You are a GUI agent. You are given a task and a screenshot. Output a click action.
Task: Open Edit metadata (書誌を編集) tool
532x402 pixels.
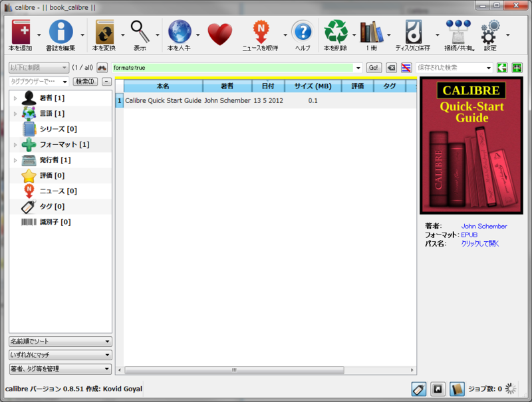[61, 32]
